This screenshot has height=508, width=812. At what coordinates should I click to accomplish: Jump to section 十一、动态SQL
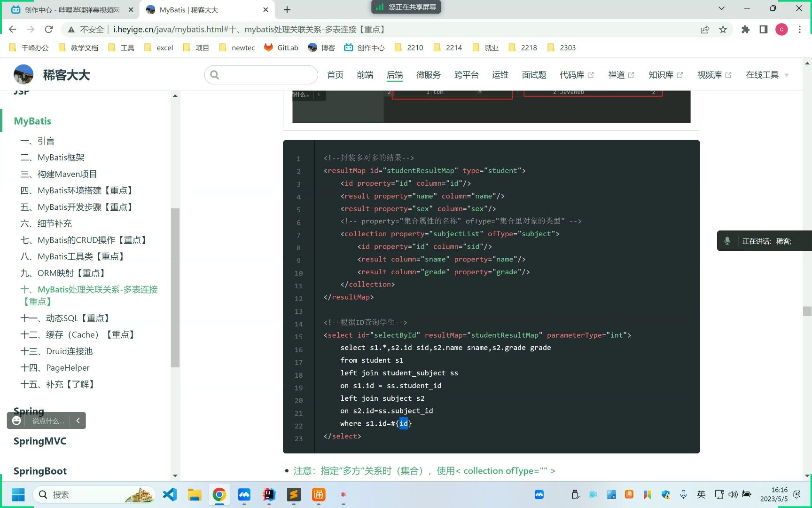pyautogui.click(x=66, y=318)
